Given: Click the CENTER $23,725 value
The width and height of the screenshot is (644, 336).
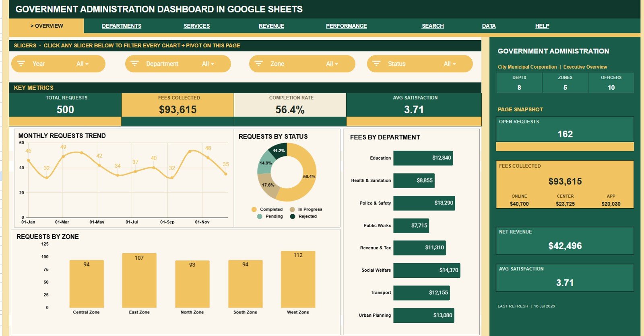Looking at the screenshot, I should pyautogui.click(x=565, y=204).
